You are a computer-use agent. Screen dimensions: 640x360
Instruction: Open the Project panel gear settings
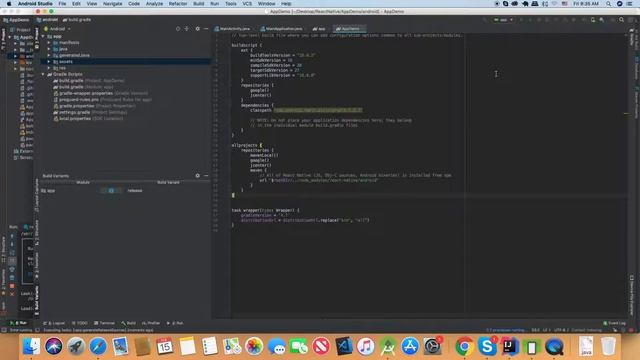198,29
